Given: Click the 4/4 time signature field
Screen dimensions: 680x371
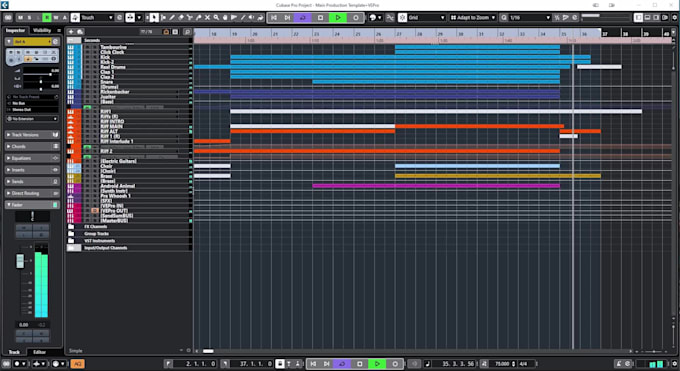Looking at the screenshot, I should click(523, 364).
